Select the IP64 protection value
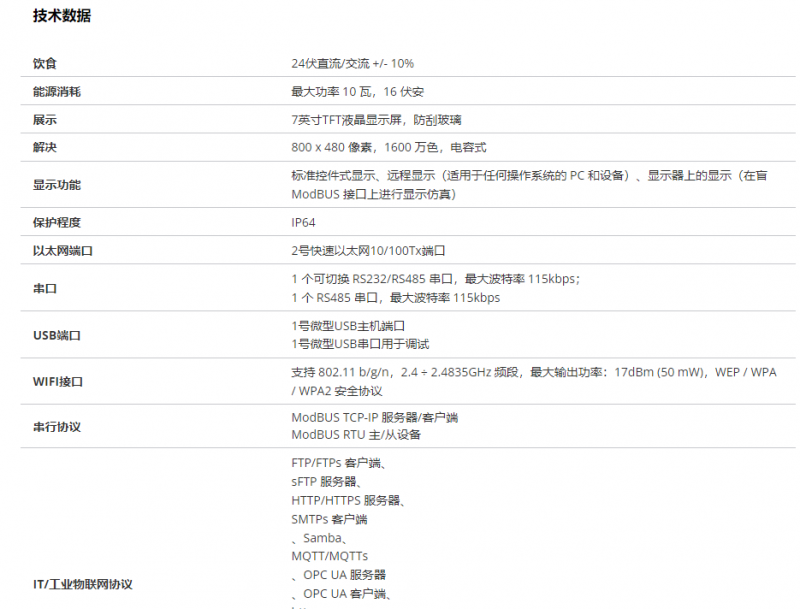Viewport: 800px width, 609px height. tap(303, 222)
